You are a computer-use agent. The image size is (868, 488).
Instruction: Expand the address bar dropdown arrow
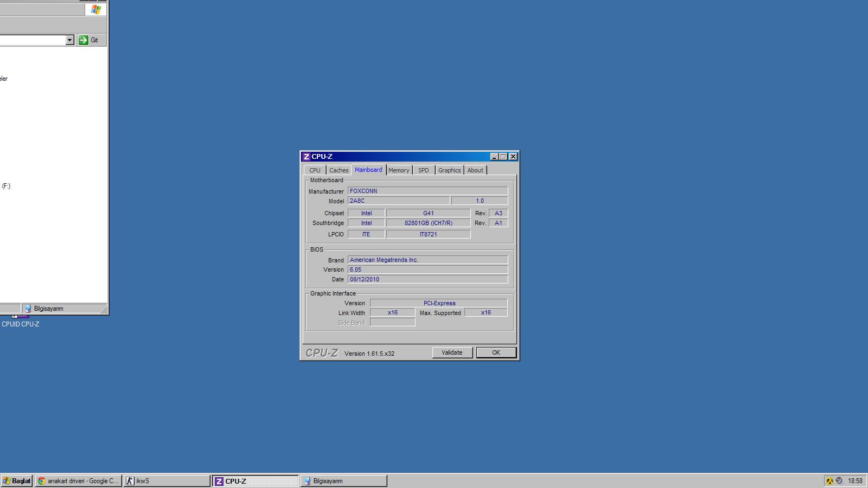[69, 40]
